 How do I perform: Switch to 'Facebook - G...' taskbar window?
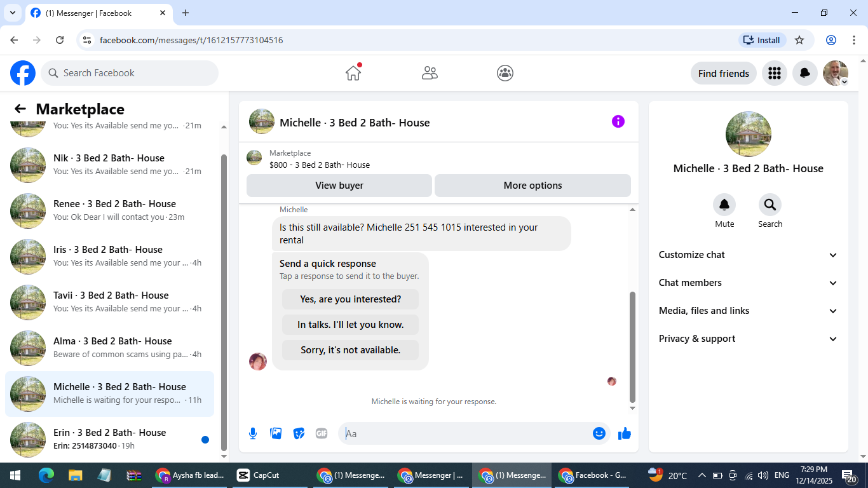[593, 475]
